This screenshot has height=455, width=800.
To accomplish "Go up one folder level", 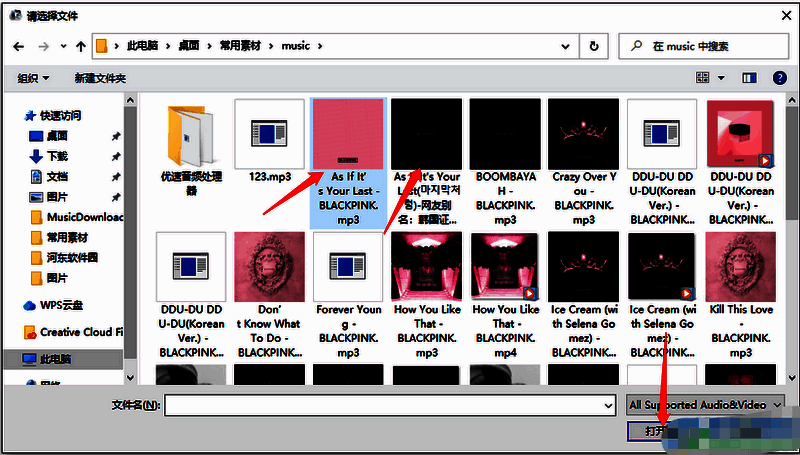I will tap(81, 46).
